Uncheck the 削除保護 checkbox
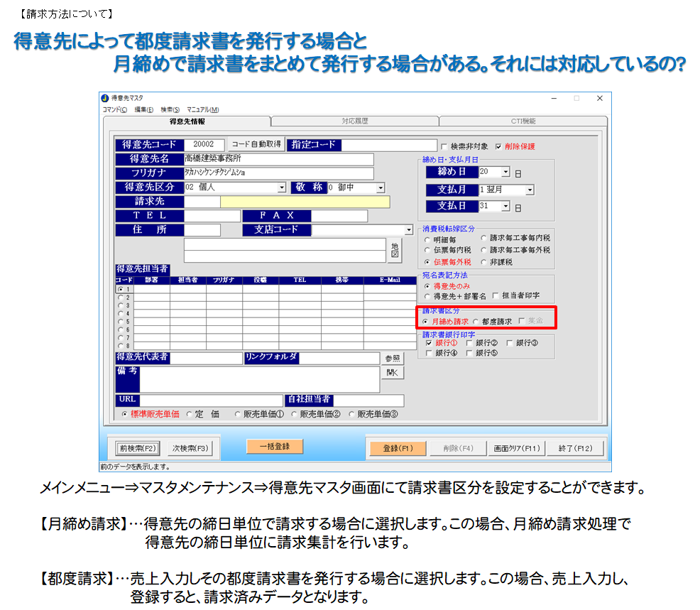This screenshot has height=610, width=700. (x=498, y=146)
